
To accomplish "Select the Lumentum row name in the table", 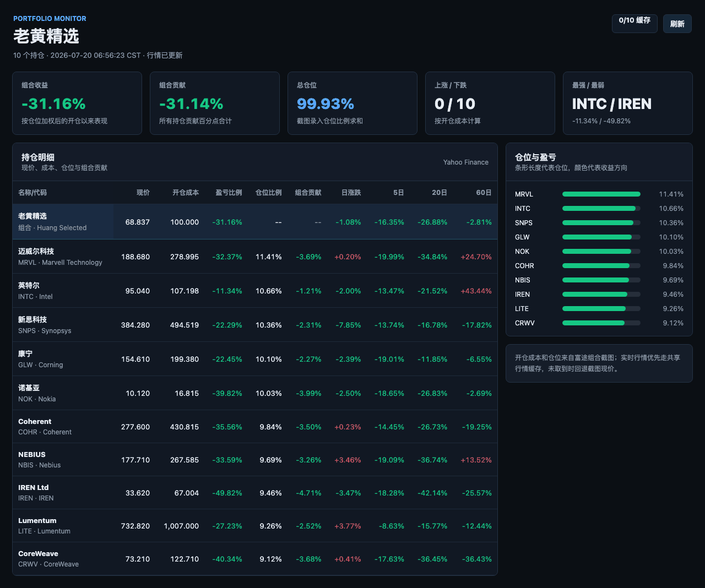I will pos(37,521).
